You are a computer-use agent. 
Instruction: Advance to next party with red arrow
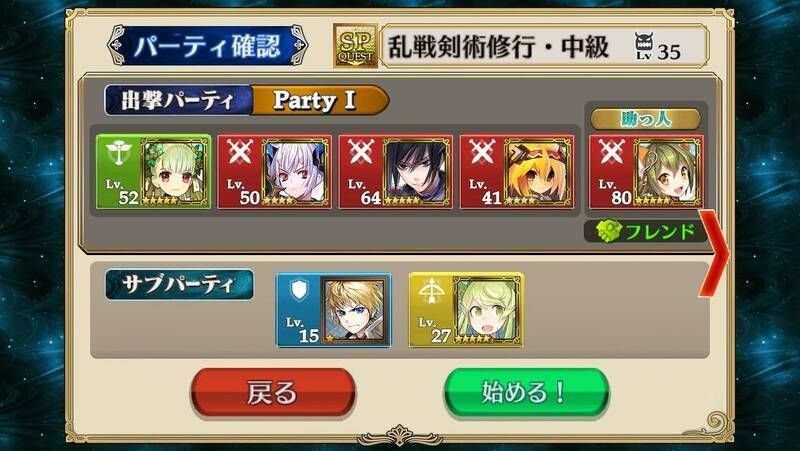point(714,254)
